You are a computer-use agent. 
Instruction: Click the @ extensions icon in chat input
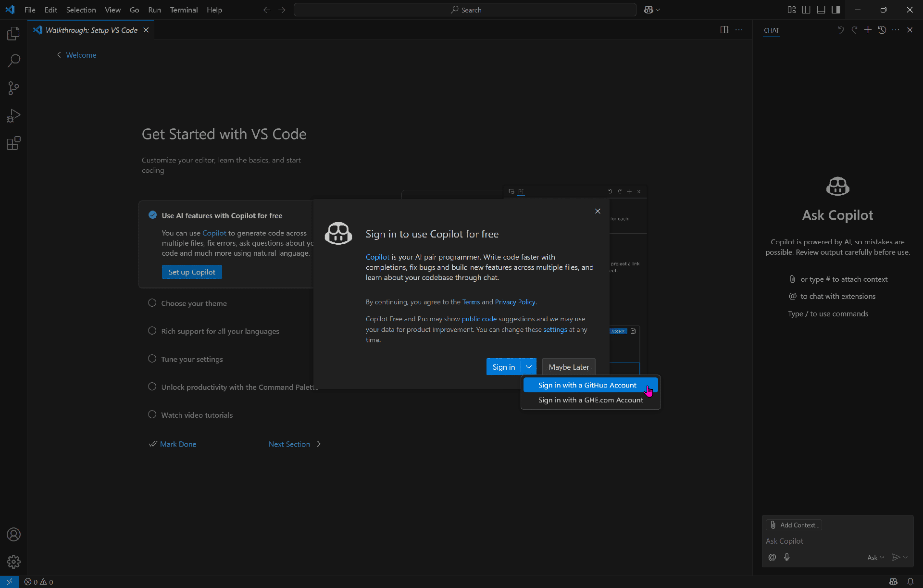772,557
